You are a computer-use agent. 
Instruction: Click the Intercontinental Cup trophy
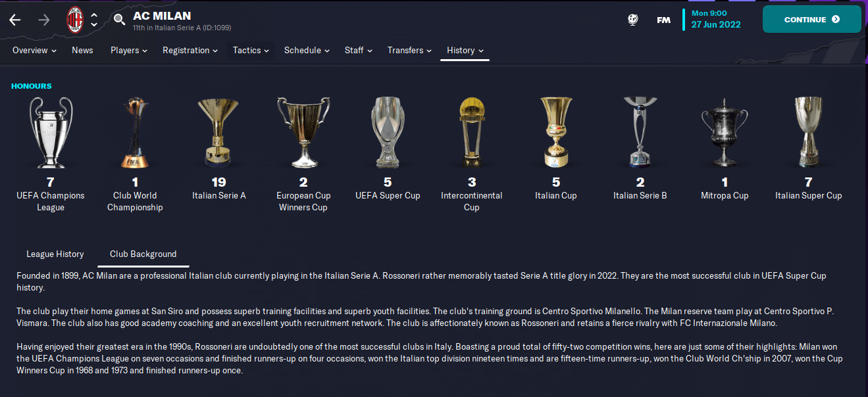[x=472, y=132]
